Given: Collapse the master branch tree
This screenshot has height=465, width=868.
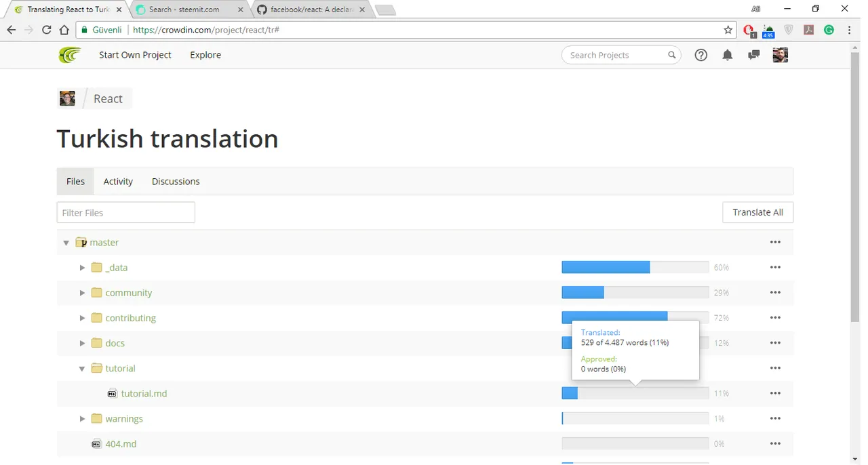Looking at the screenshot, I should click(66, 243).
